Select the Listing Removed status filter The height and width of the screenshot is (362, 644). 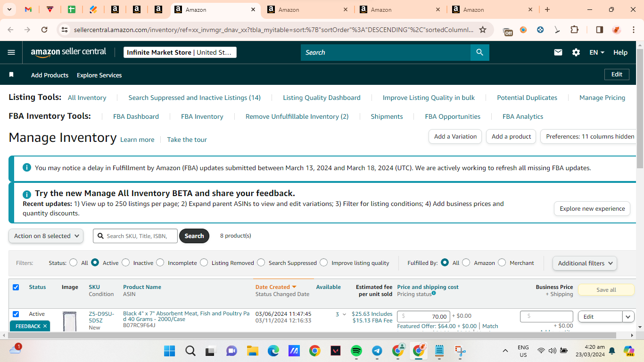[204, 263]
